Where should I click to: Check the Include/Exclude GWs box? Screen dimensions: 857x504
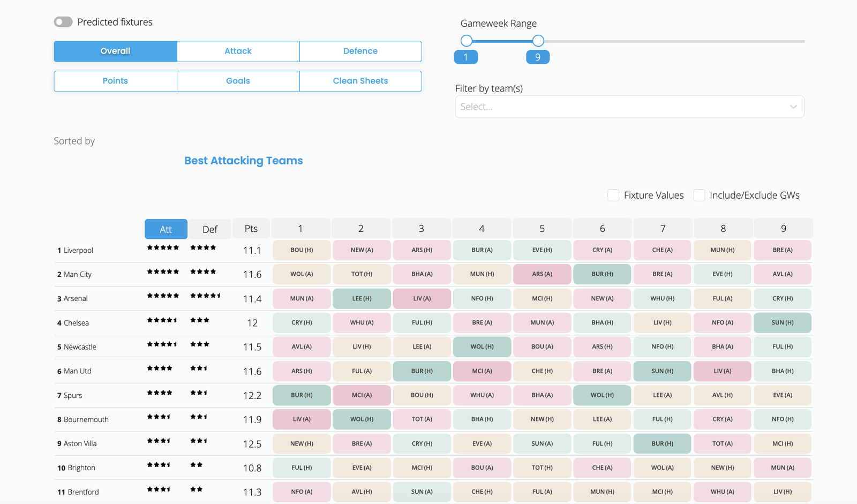tap(699, 195)
